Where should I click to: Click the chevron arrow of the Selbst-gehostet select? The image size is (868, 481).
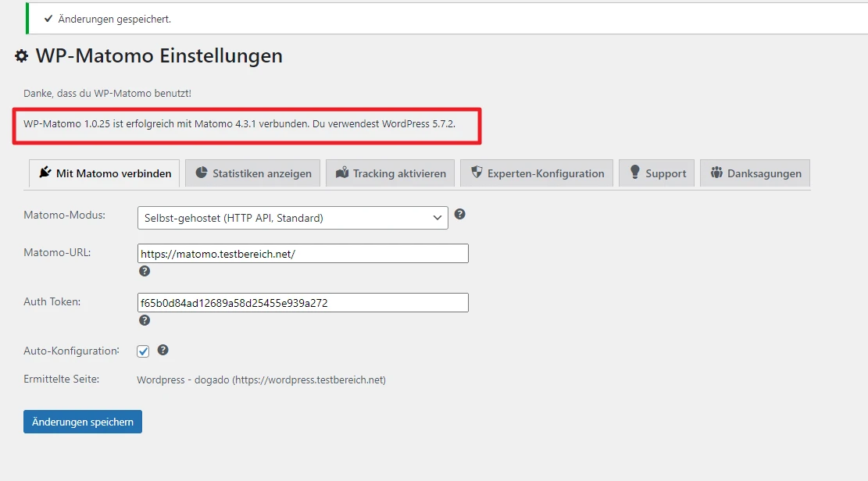pyautogui.click(x=438, y=218)
